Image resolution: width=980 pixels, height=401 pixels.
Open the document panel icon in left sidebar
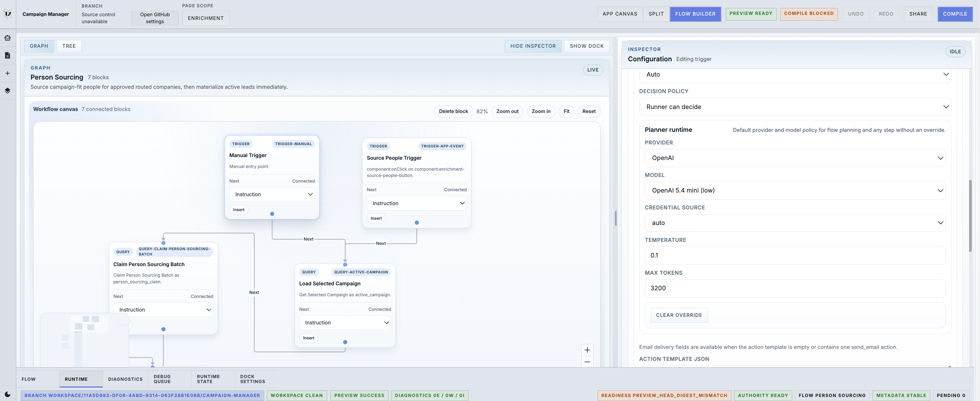(x=7, y=55)
